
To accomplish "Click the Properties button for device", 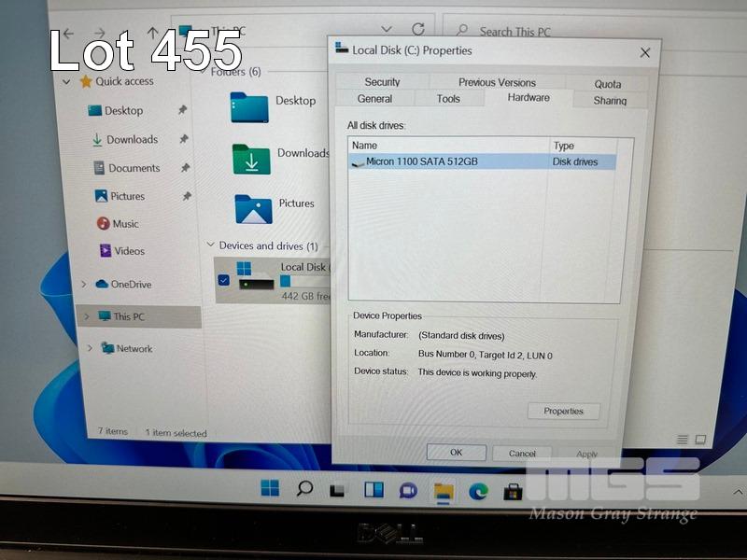I will point(563,411).
